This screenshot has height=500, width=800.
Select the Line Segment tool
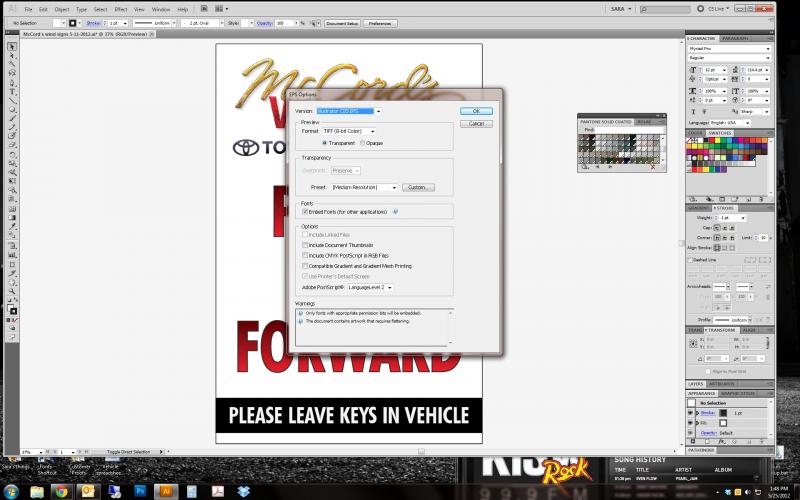pyautogui.click(x=12, y=101)
